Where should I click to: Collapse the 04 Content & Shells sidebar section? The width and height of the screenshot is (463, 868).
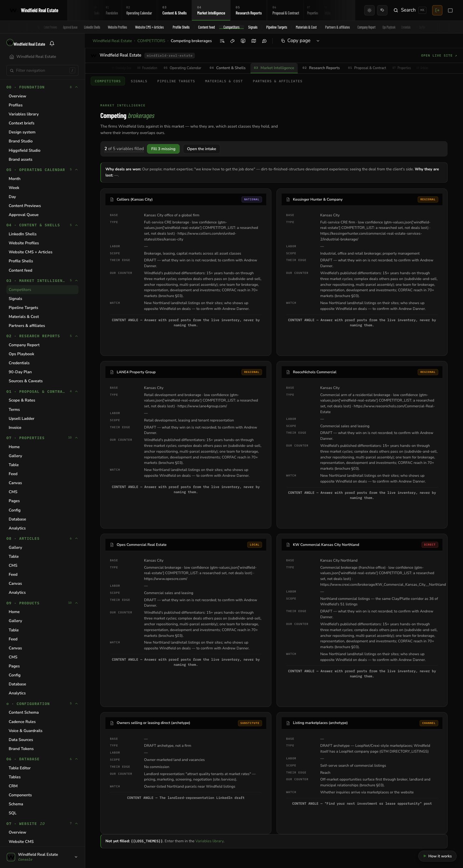pos(77,225)
